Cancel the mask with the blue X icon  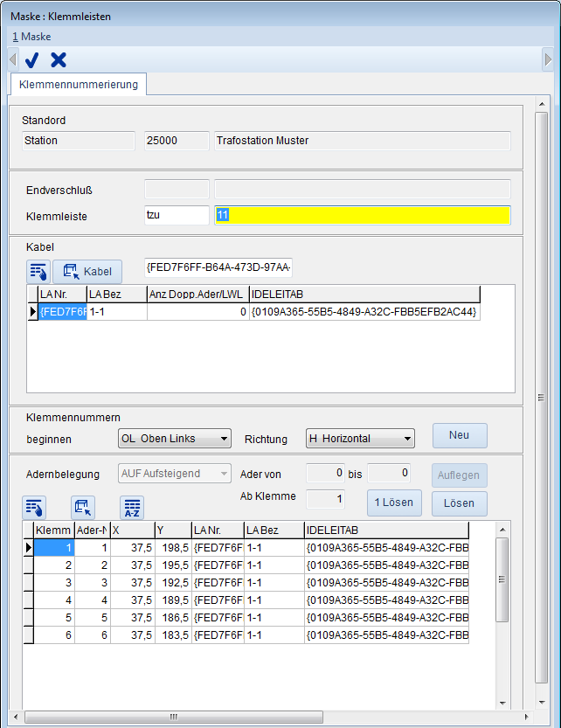(x=59, y=60)
